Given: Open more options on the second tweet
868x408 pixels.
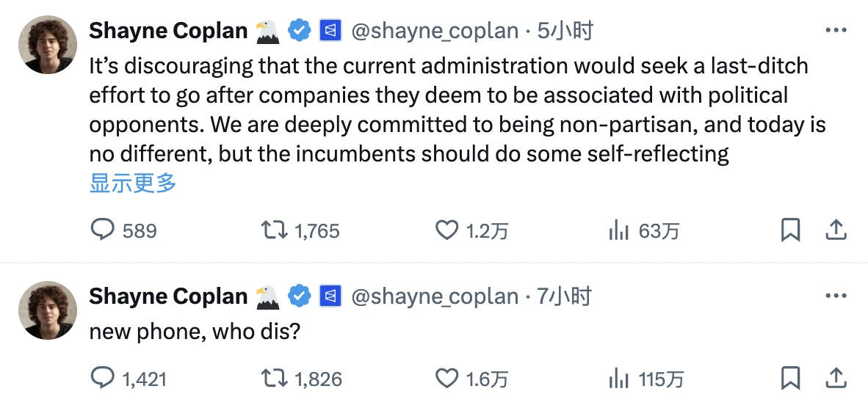Looking at the screenshot, I should (x=836, y=296).
